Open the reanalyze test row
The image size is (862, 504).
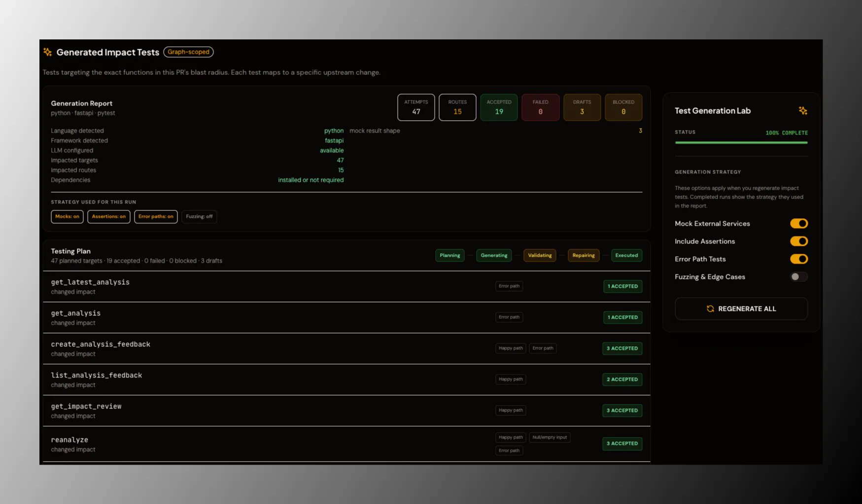click(x=346, y=444)
